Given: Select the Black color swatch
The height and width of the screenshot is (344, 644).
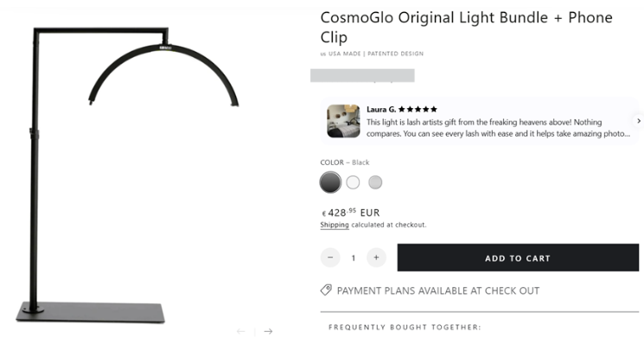Looking at the screenshot, I should point(330,182).
